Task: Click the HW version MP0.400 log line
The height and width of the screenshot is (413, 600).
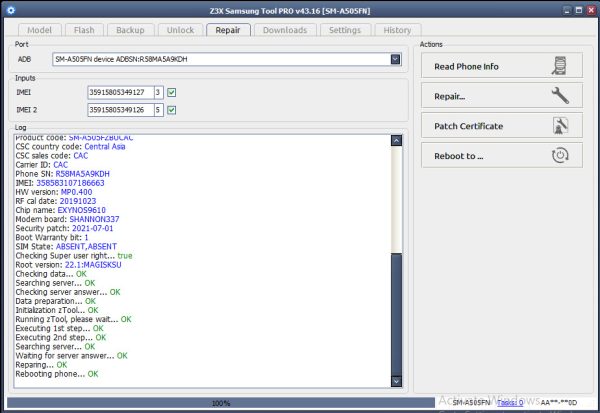Action: [54, 192]
